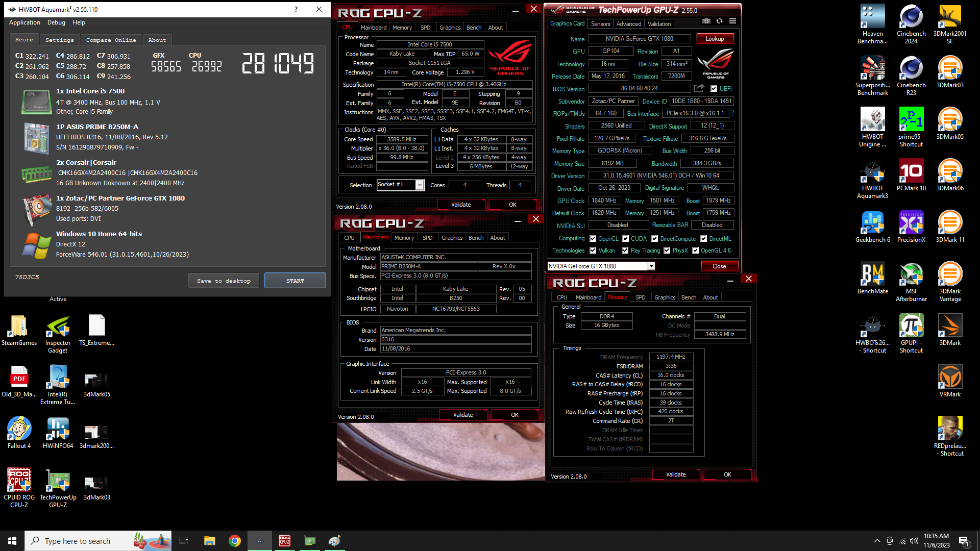Launch the 3DMark2001 SE desktop shortcut

coord(950,23)
